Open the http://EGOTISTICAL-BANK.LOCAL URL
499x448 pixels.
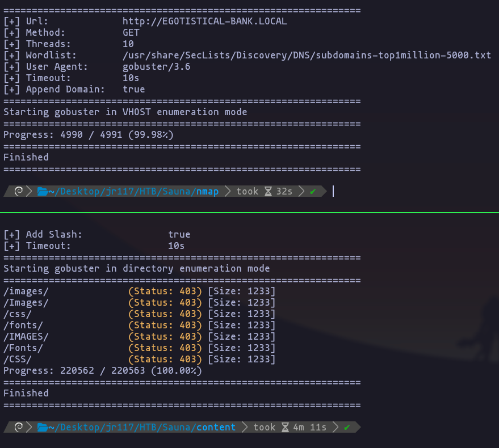pyautogui.click(x=204, y=22)
